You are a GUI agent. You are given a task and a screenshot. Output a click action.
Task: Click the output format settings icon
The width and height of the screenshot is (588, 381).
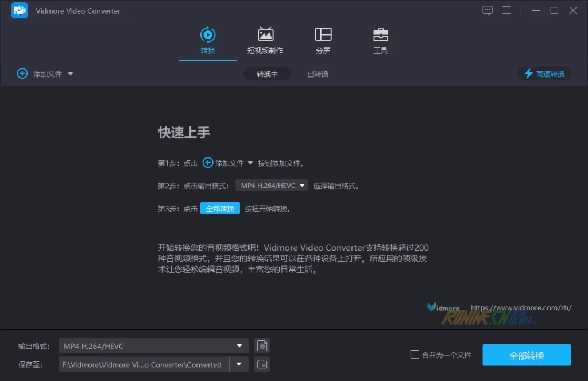point(262,346)
